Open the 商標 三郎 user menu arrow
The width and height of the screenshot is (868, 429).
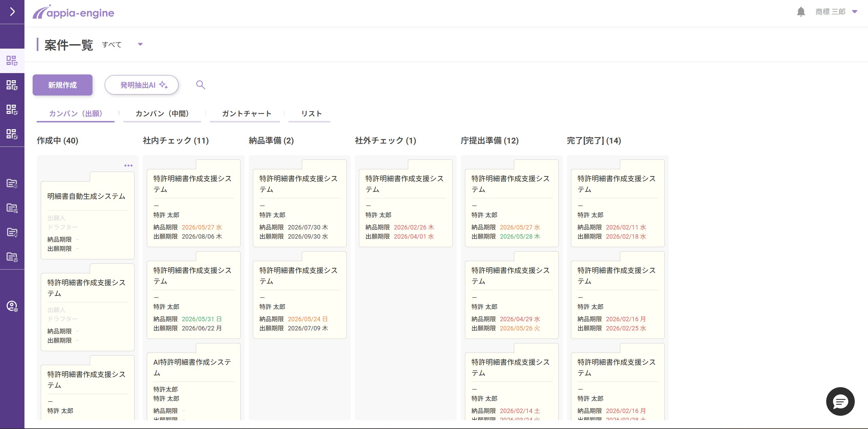[855, 12]
